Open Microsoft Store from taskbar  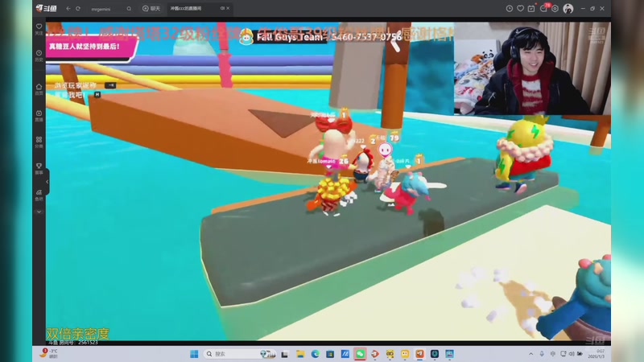(x=330, y=354)
